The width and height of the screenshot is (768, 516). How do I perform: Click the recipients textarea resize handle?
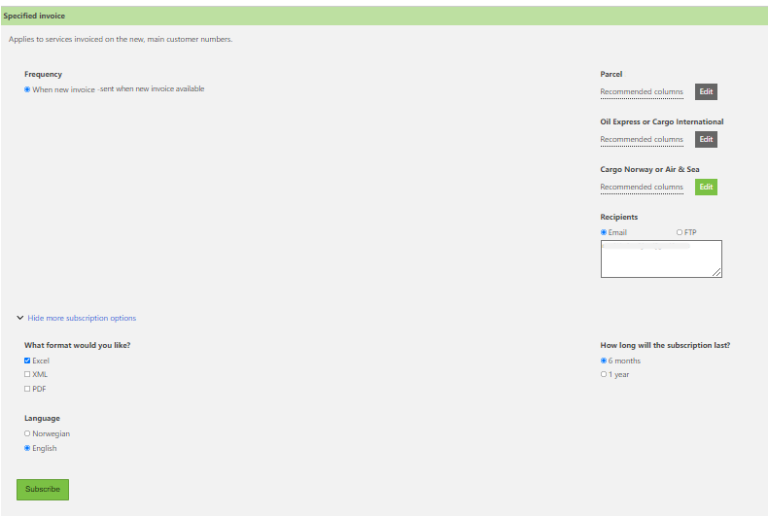[x=716, y=272]
